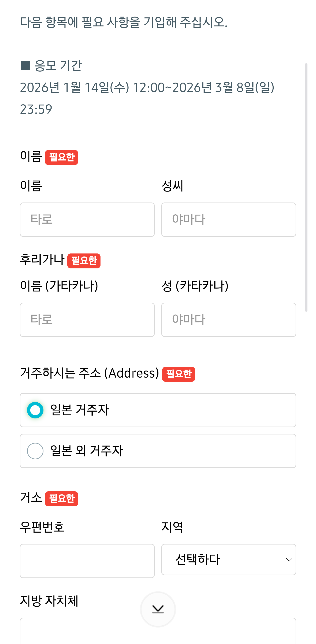This screenshot has height=644, width=316.
Task: Focus the 성씨 input field
Action: (x=228, y=219)
